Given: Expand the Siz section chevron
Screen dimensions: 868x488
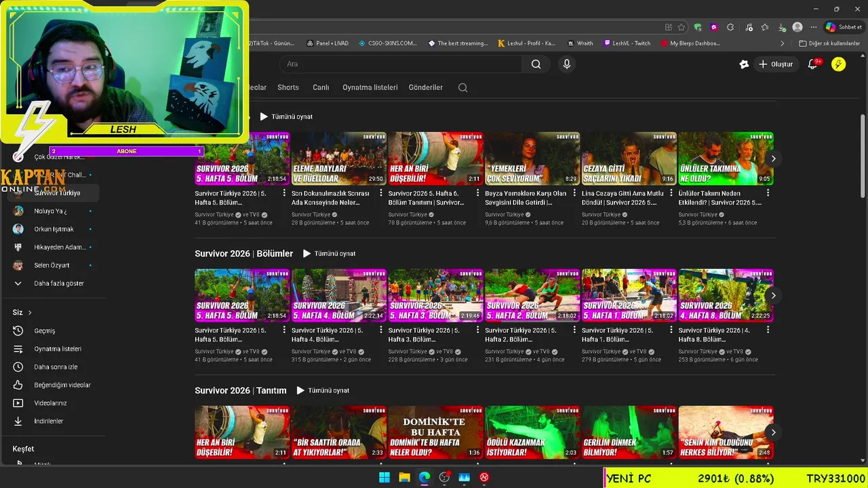Looking at the screenshot, I should click(30, 312).
